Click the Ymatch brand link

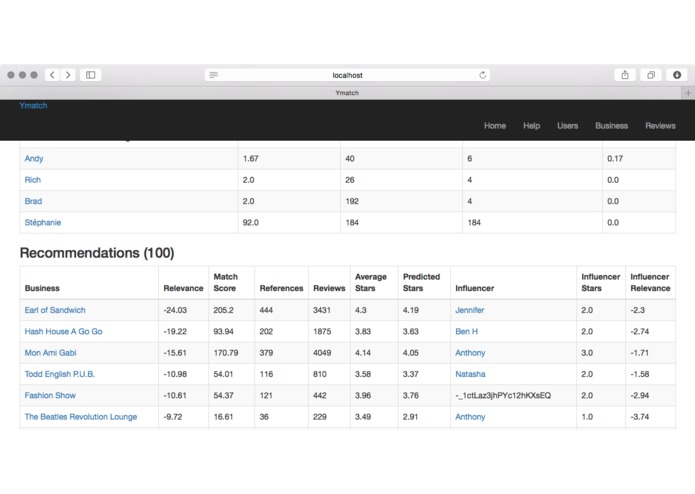(33, 105)
